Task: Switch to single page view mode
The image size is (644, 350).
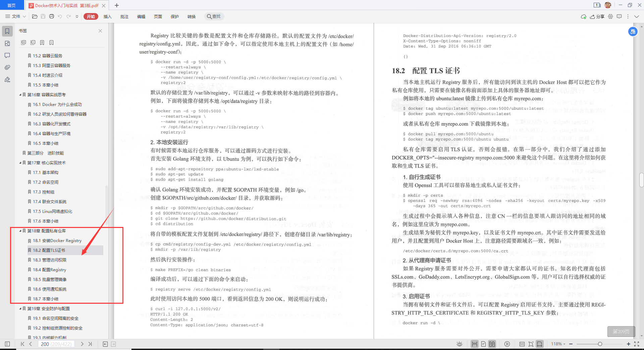Action: [483, 344]
